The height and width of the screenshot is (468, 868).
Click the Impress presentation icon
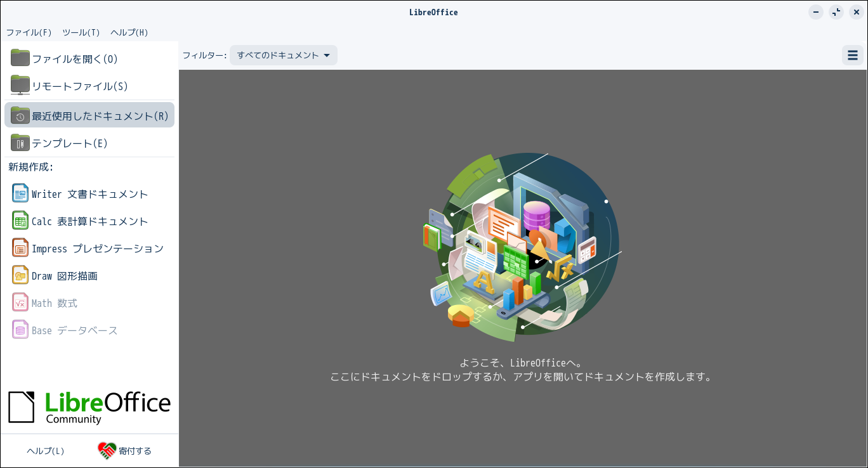click(20, 248)
